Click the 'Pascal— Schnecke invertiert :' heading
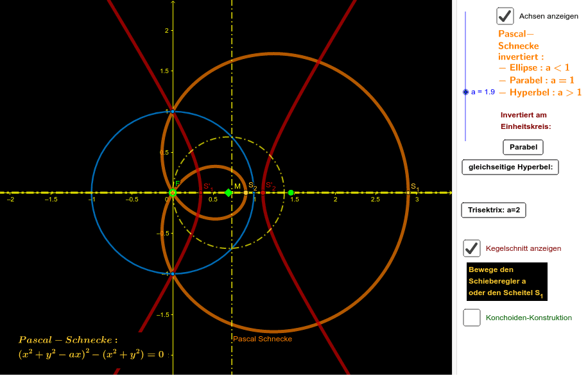The height and width of the screenshot is (376, 588). (521, 46)
